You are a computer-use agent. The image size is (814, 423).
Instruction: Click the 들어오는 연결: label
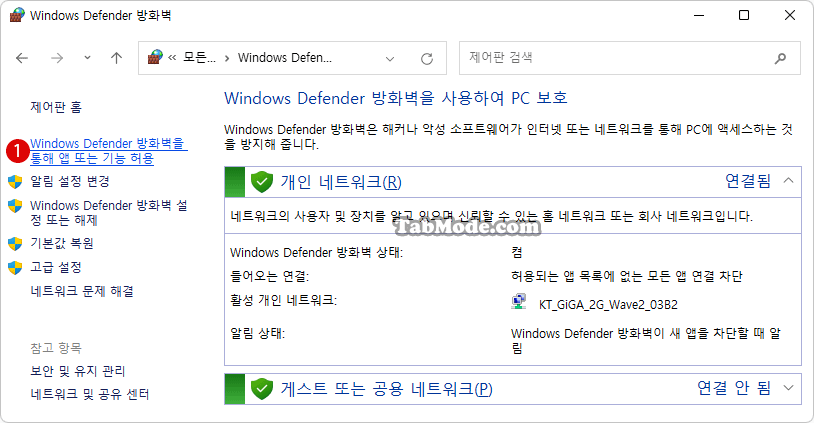(269, 277)
